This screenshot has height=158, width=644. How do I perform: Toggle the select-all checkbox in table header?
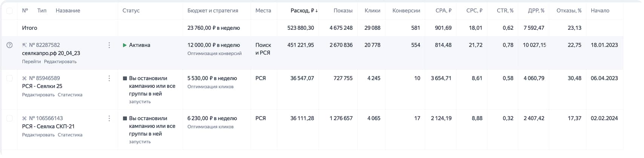pyautogui.click(x=10, y=11)
